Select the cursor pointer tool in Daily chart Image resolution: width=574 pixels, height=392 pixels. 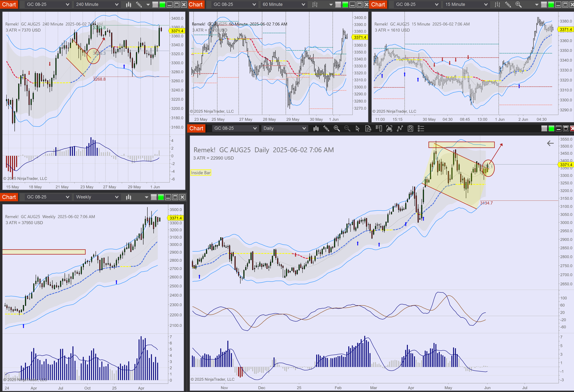[x=357, y=128]
